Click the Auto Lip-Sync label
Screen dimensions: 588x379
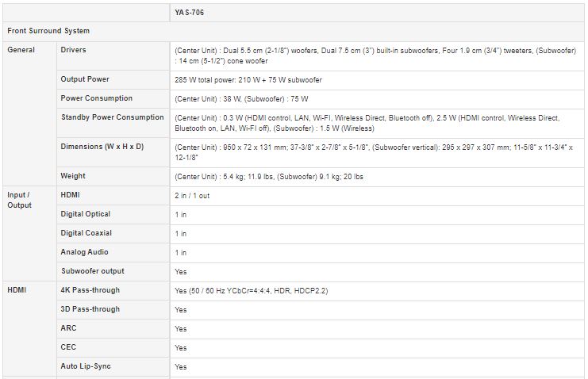pyautogui.click(x=86, y=366)
